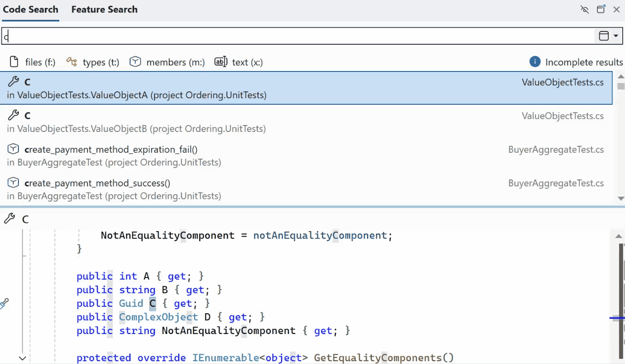Click the "public int A { get; }" line

(x=140, y=276)
